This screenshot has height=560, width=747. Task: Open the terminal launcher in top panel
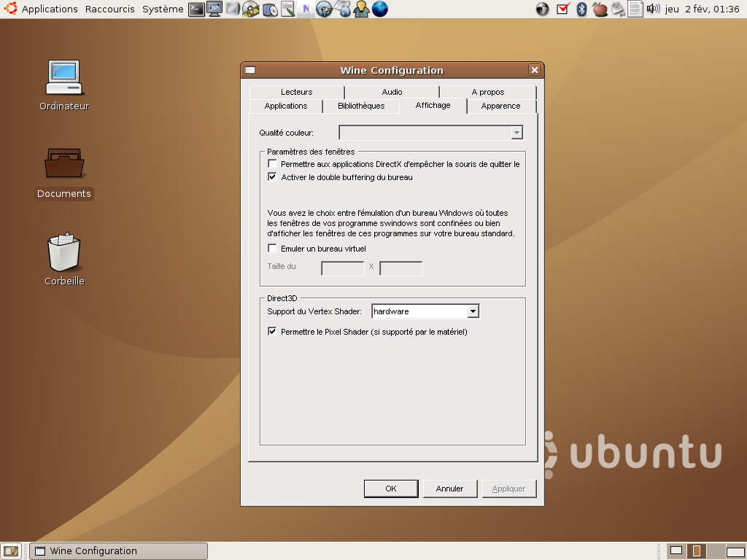click(196, 9)
